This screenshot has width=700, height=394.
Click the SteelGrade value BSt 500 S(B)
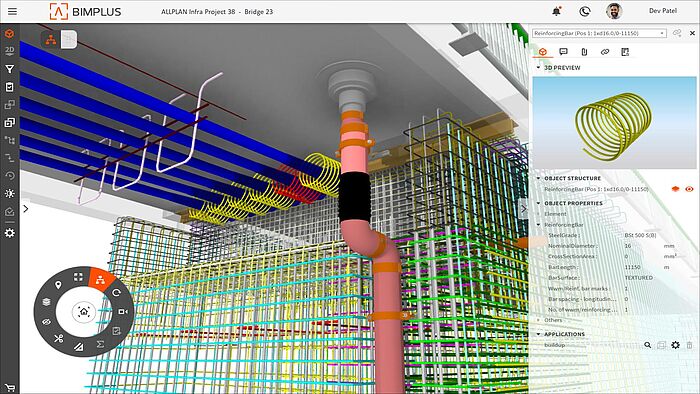(x=640, y=235)
